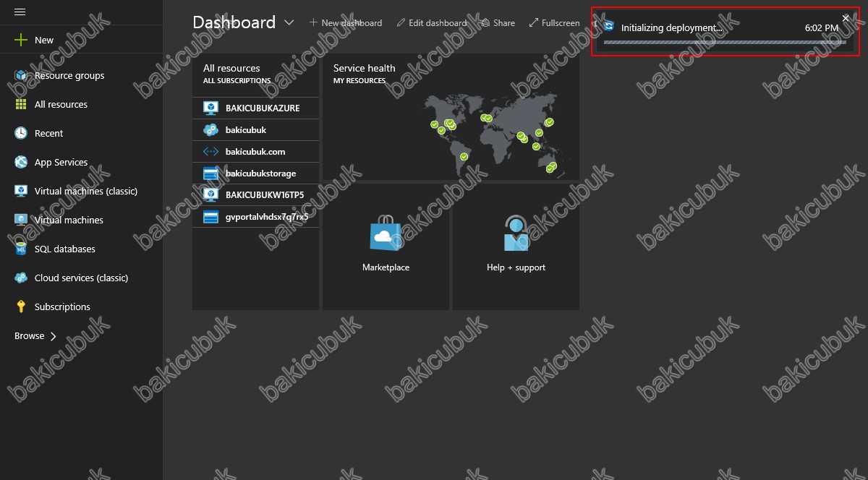Click the Service health tile title
Screen dimensions: 868x480
365,68
